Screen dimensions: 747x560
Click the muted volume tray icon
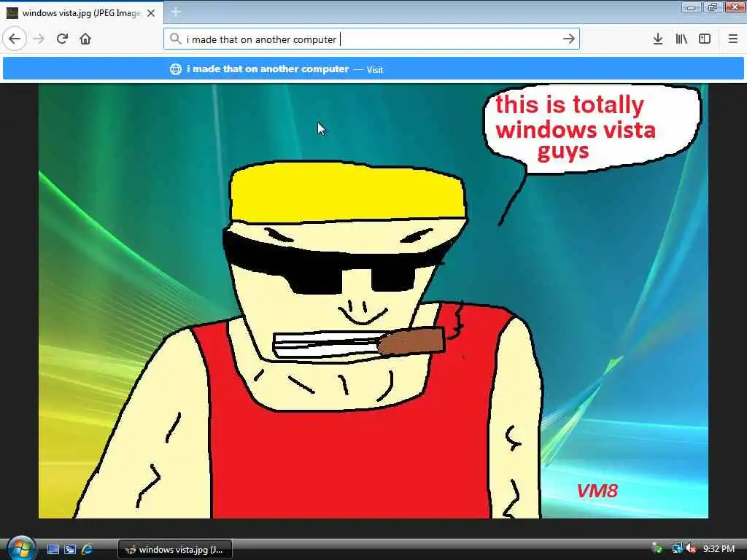click(691, 548)
